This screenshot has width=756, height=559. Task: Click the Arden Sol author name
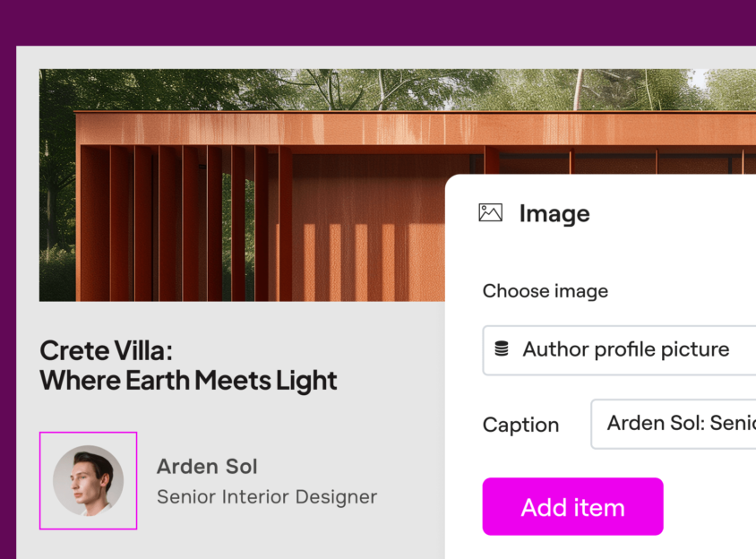pyautogui.click(x=207, y=467)
